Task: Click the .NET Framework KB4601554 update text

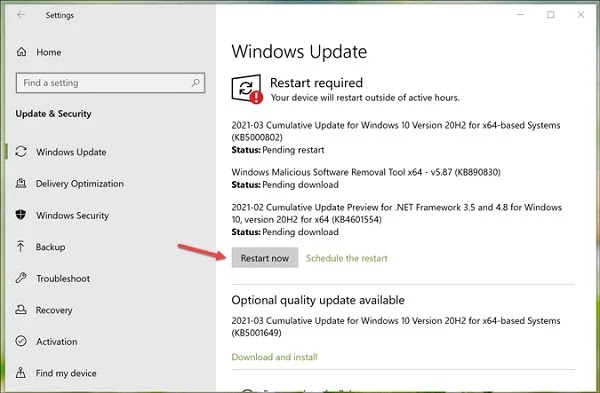Action: (x=396, y=213)
